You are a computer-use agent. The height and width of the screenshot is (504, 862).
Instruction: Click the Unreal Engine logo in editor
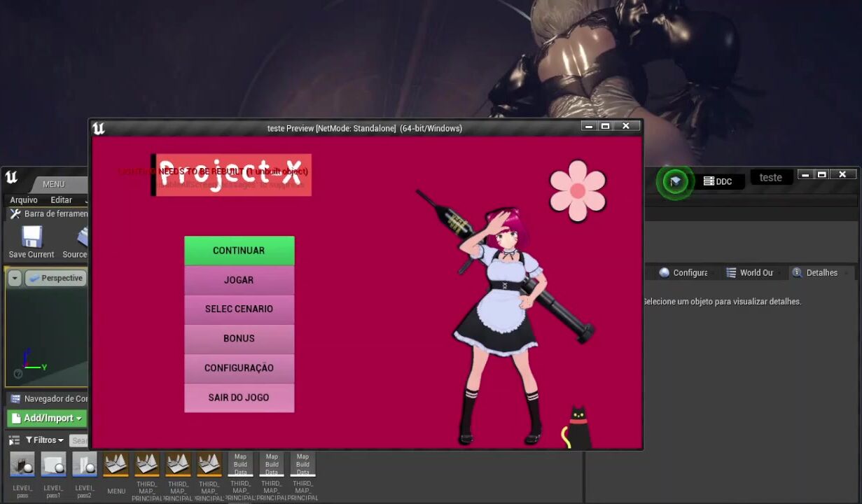coord(12,177)
